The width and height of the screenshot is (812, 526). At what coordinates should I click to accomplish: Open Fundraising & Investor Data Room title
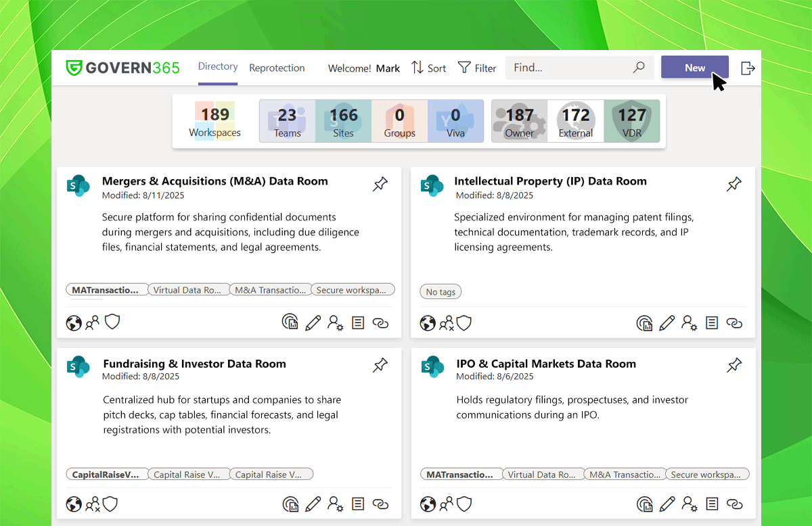coord(194,364)
